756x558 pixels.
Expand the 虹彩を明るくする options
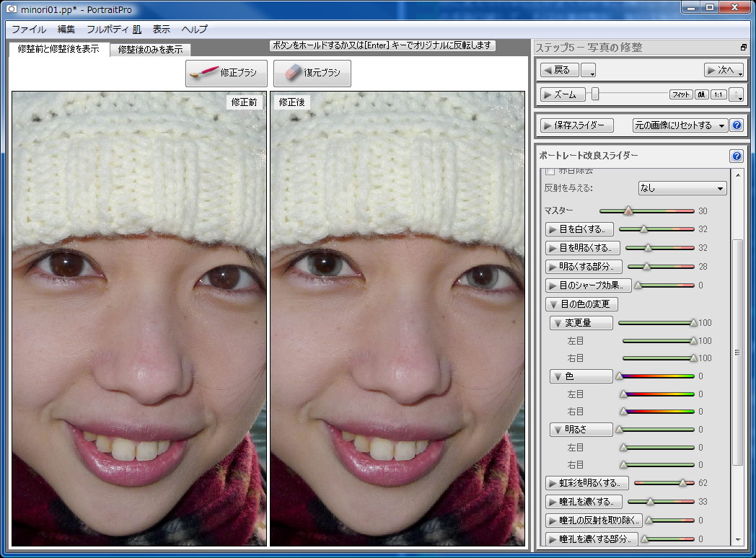pyautogui.click(x=586, y=483)
